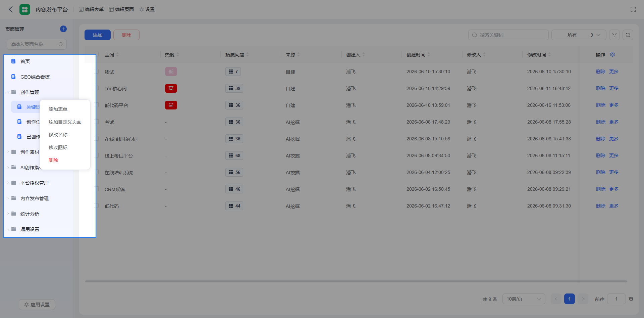Click the green app logo icon
Viewport: 644px width, 318px height.
pos(25,9)
